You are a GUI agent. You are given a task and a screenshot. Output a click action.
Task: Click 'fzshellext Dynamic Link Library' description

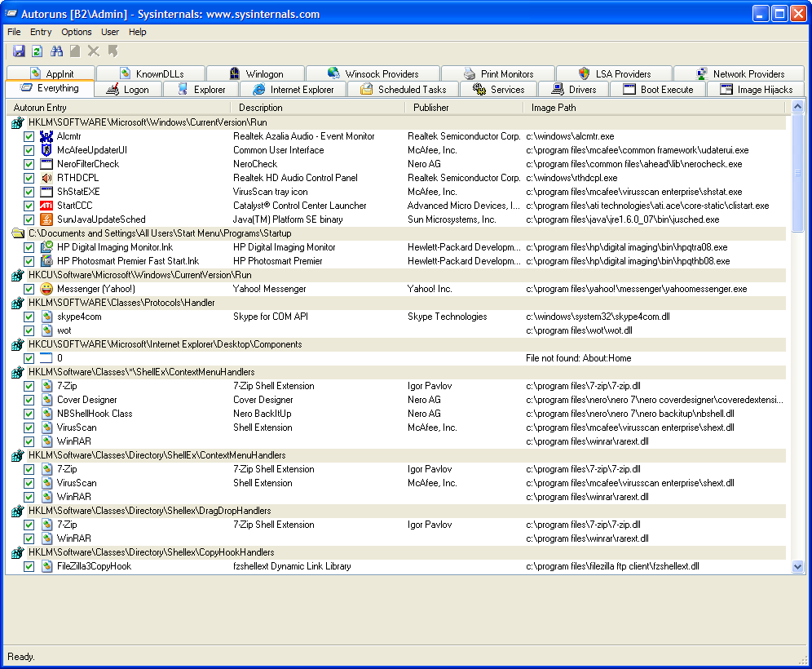pos(292,566)
